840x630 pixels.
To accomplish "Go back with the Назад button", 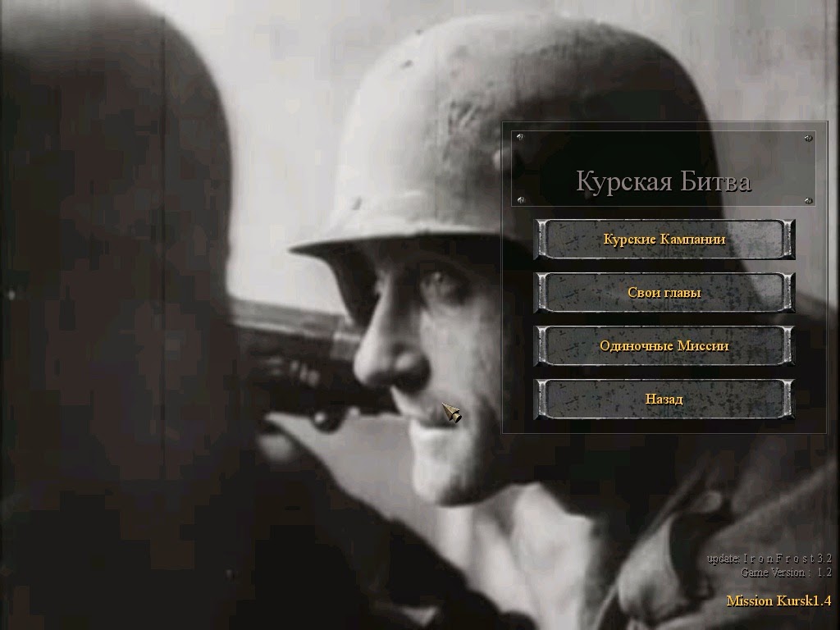I will [664, 399].
